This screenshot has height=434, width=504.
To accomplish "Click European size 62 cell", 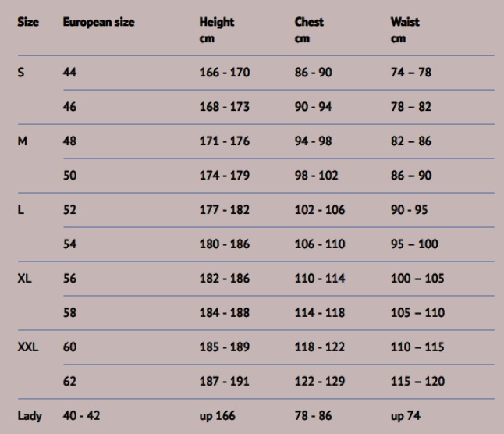I will [x=69, y=382].
